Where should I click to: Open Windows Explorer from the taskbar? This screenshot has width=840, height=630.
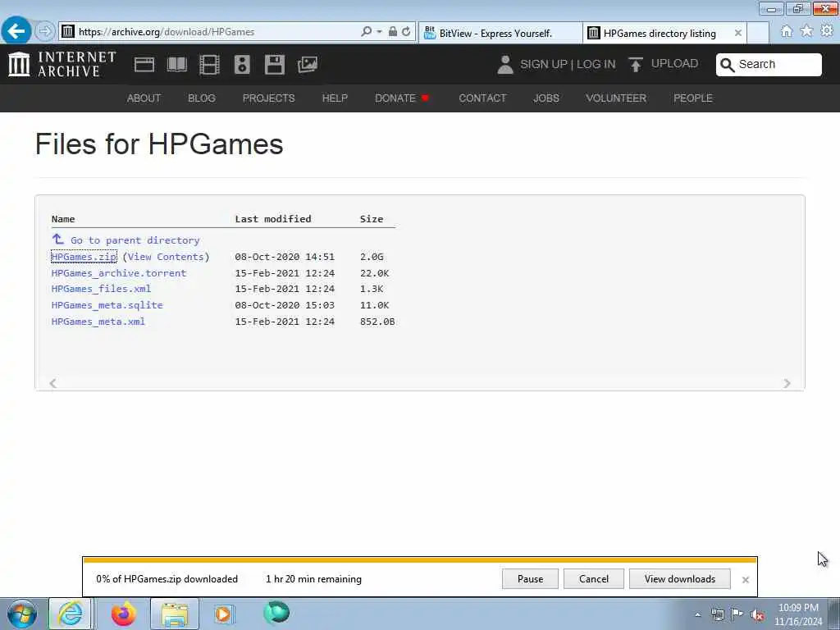point(175,614)
